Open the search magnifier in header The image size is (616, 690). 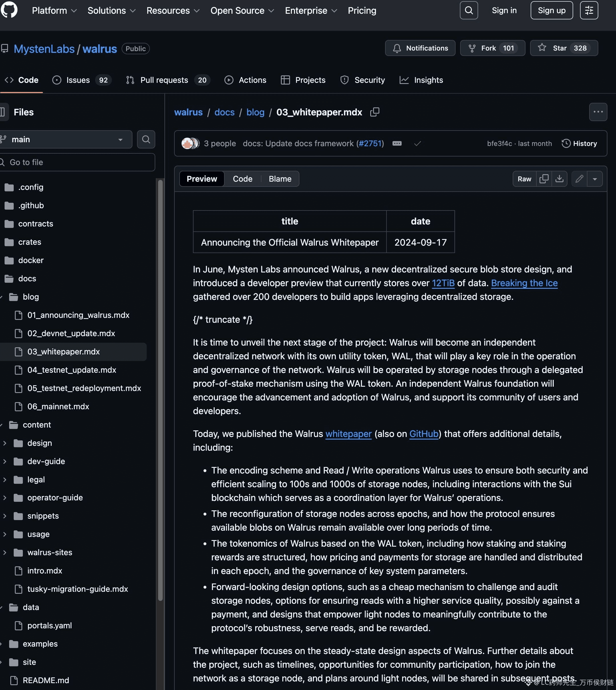(x=469, y=11)
